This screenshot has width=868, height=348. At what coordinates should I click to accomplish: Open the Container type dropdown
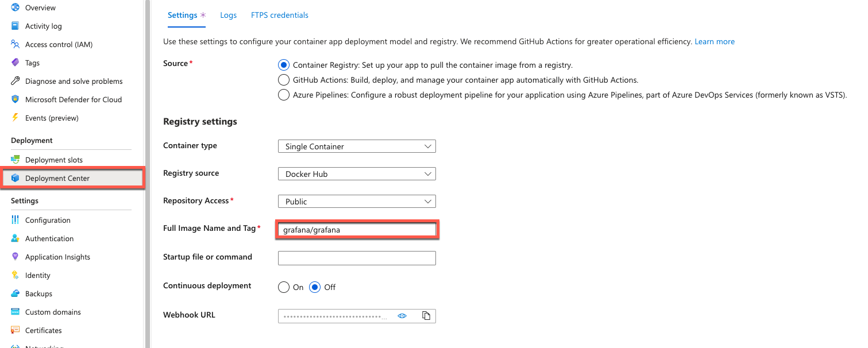357,146
